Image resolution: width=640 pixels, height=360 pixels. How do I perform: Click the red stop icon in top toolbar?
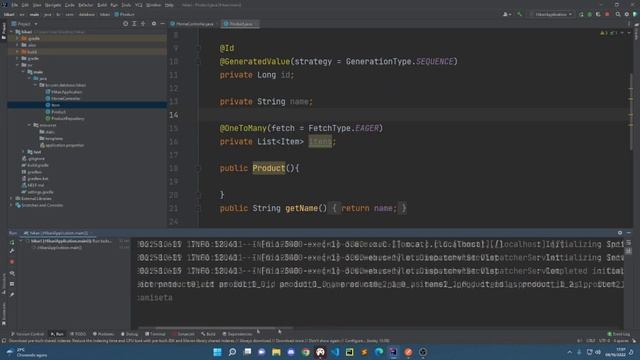tap(607, 14)
